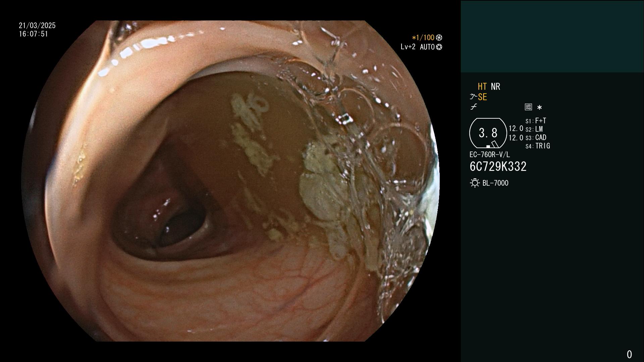Click the endoscopic live image view

pos(230,181)
